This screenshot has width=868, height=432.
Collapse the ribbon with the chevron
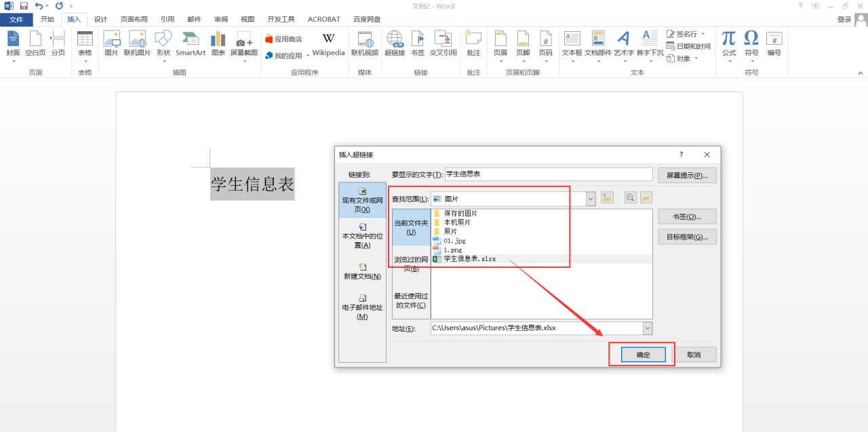861,73
